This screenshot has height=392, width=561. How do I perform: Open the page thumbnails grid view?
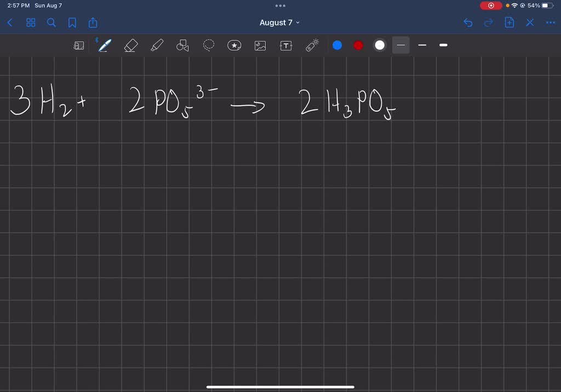click(31, 22)
